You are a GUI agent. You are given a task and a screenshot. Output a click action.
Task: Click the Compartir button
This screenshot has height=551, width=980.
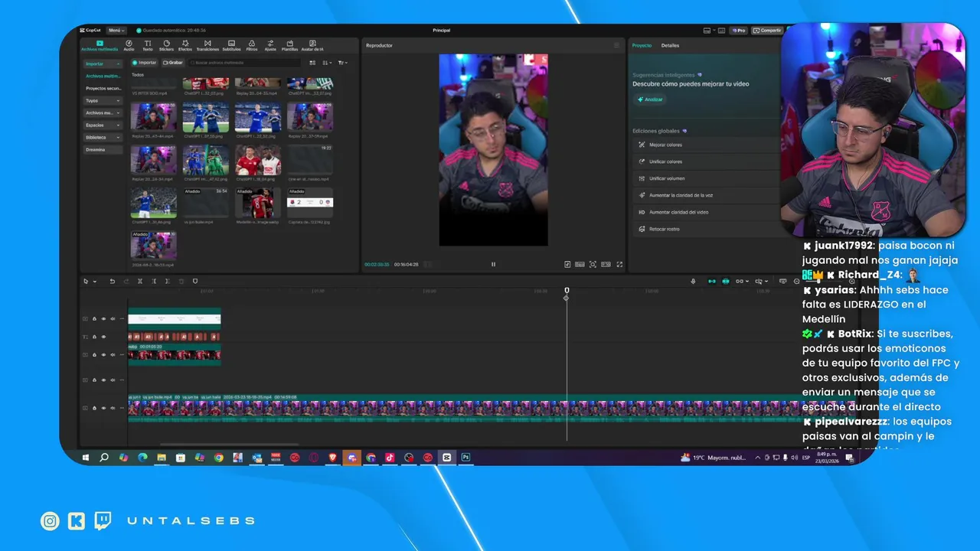tap(766, 31)
